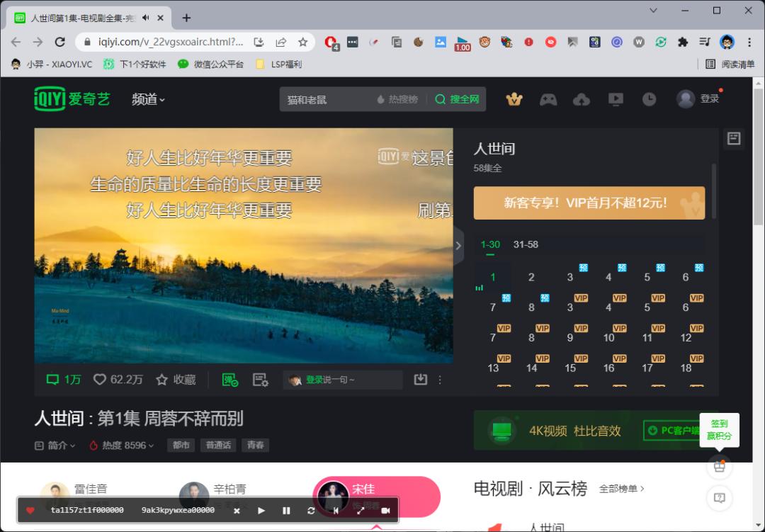Open the cloud upload icon in navbar

pyautogui.click(x=582, y=99)
